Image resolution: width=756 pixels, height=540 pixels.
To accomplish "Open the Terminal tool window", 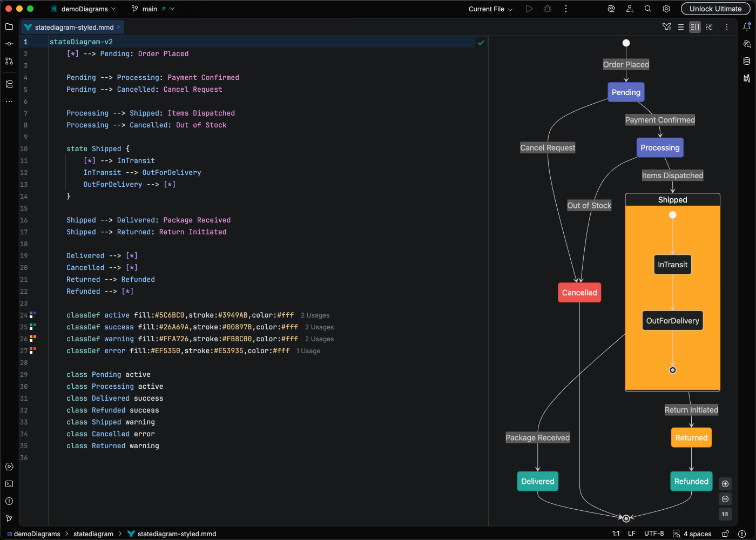I will (x=9, y=484).
